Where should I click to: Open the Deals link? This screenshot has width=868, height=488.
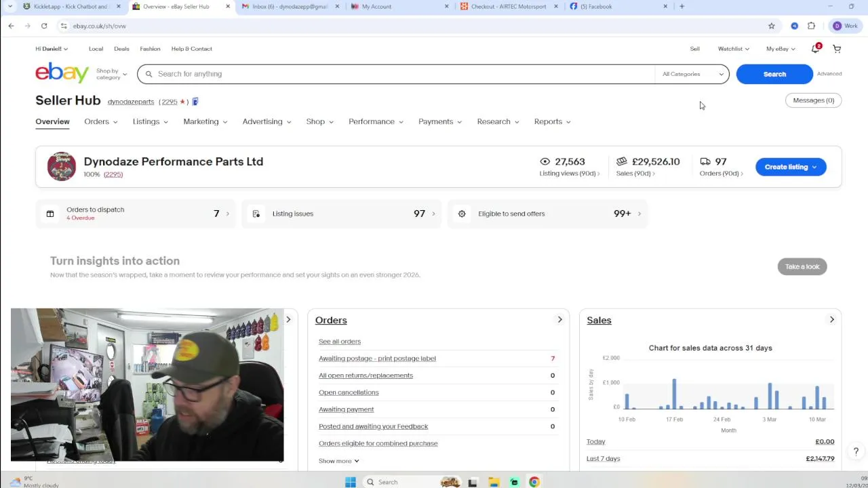tap(121, 49)
